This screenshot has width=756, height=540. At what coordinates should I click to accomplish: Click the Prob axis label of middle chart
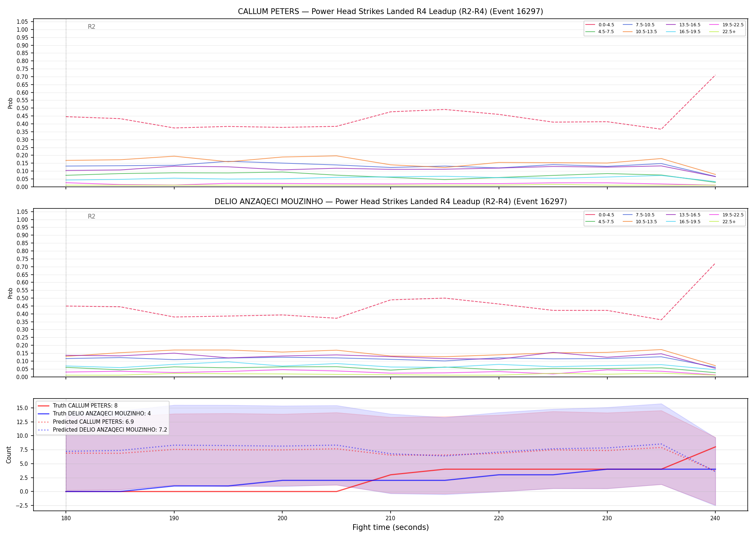(x=10, y=293)
